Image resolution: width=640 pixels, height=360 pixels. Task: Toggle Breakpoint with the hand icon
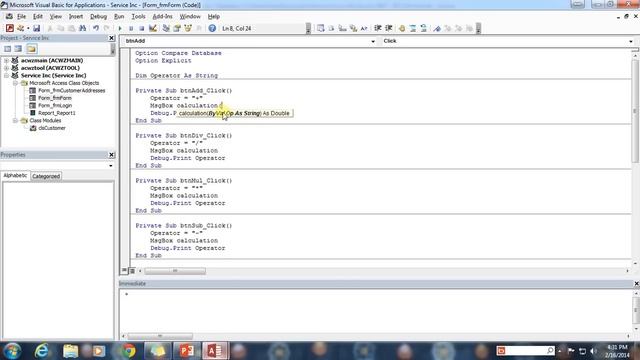coord(402,28)
